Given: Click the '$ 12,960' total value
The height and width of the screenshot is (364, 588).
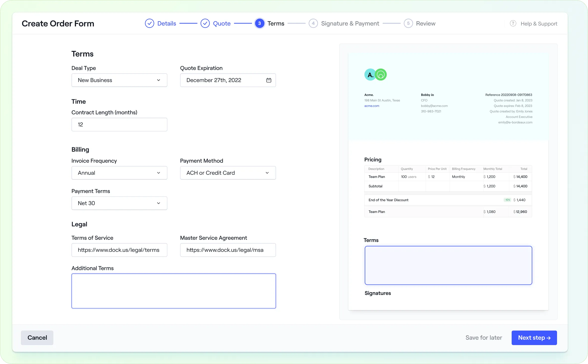Looking at the screenshot, I should [x=520, y=212].
